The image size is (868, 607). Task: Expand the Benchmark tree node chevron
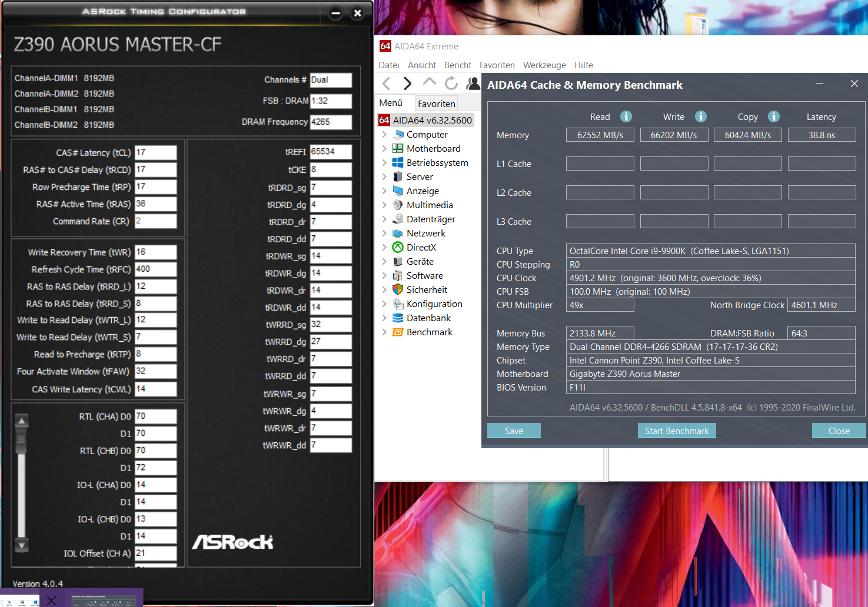point(384,332)
